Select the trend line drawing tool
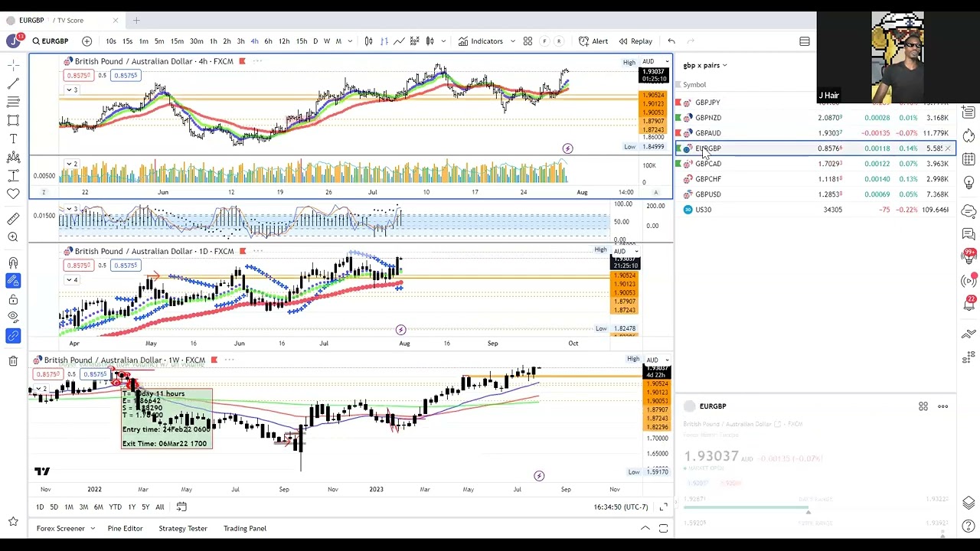This screenshot has width=980, height=551. click(x=13, y=83)
